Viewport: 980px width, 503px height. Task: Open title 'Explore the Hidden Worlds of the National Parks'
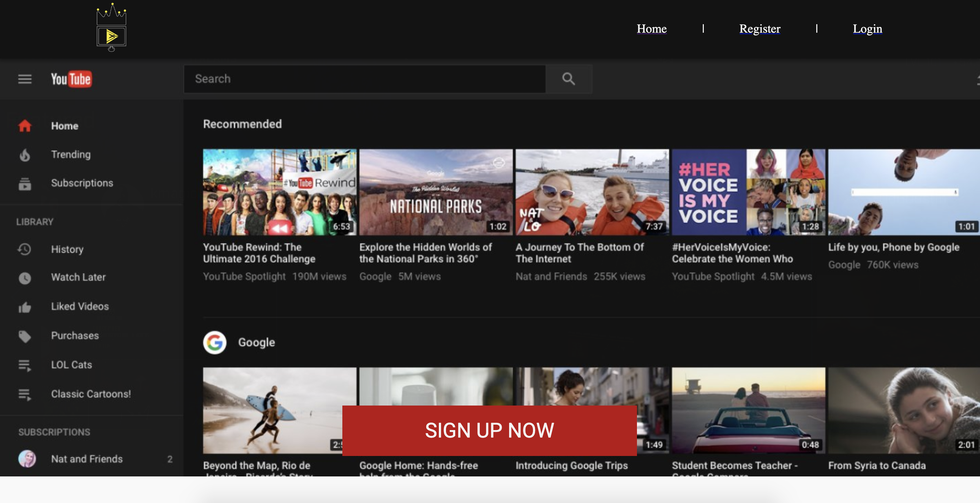tap(426, 253)
